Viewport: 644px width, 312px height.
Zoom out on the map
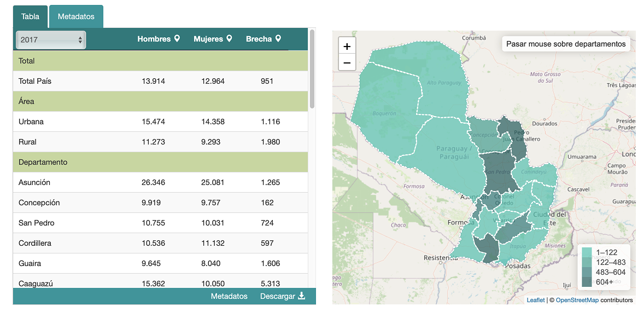[347, 63]
